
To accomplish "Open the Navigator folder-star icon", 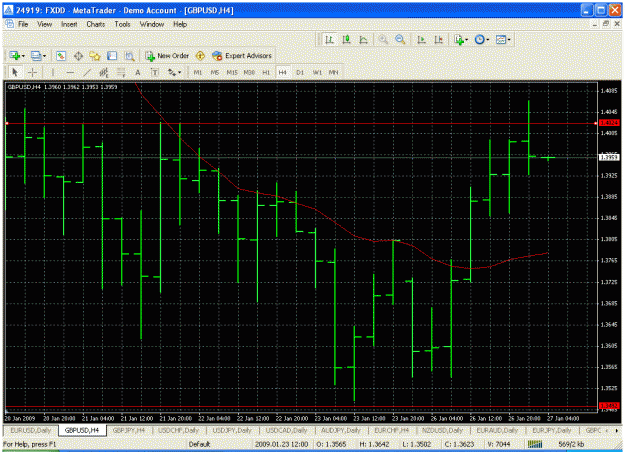I will click(95, 56).
